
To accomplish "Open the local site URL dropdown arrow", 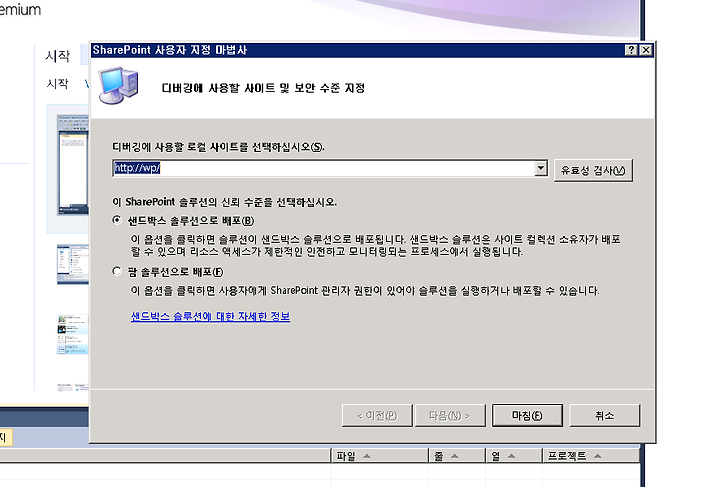I will coord(541,168).
